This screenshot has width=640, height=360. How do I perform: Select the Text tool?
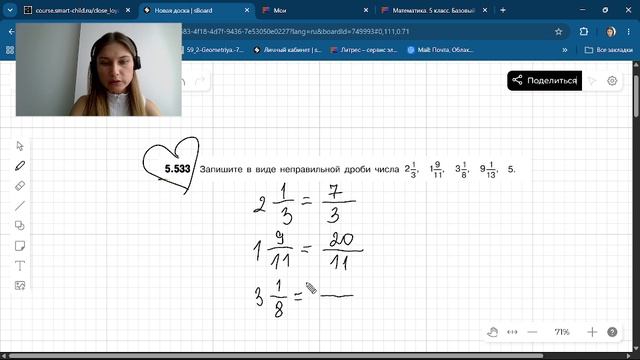(x=20, y=266)
